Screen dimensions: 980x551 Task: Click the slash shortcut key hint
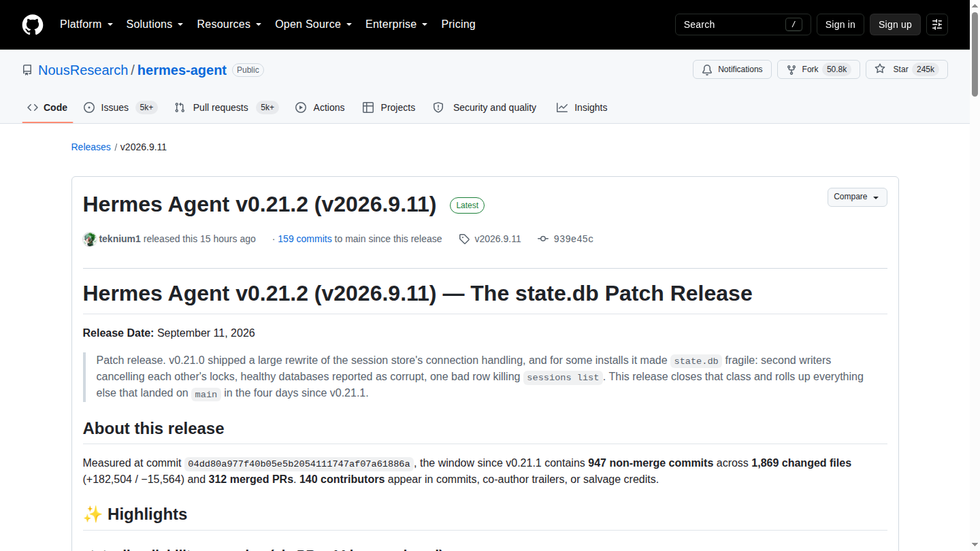coord(794,24)
